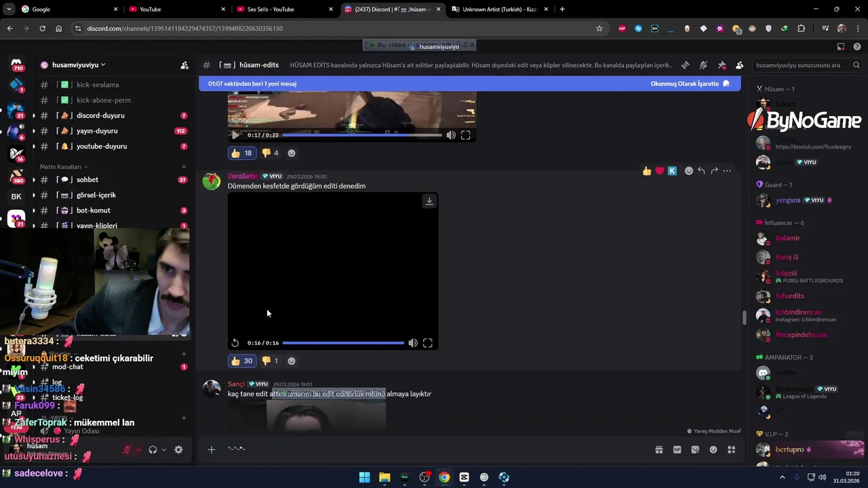Open fullscreen for the 0:16 video

coord(428,343)
